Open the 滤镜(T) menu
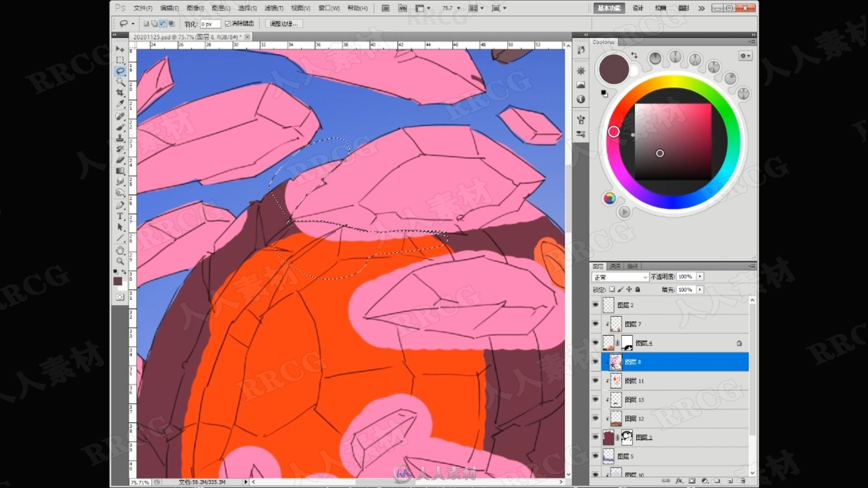 click(274, 8)
